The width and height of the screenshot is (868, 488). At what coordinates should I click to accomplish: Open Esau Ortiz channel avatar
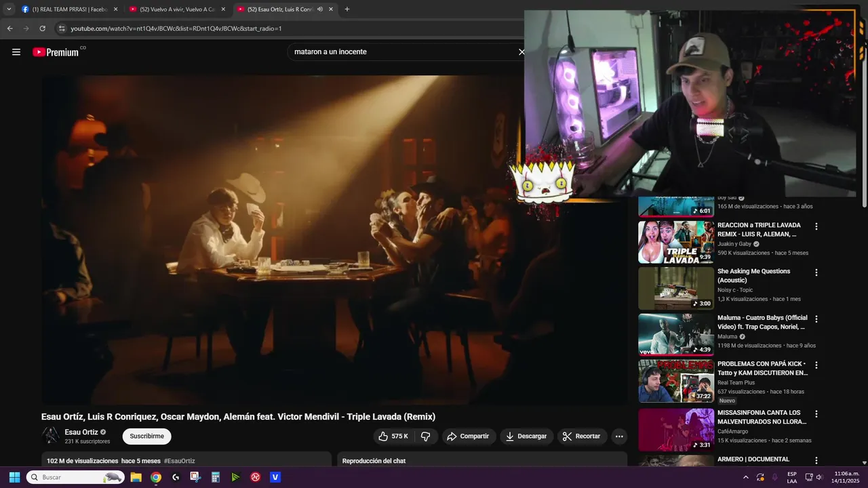tap(50, 436)
